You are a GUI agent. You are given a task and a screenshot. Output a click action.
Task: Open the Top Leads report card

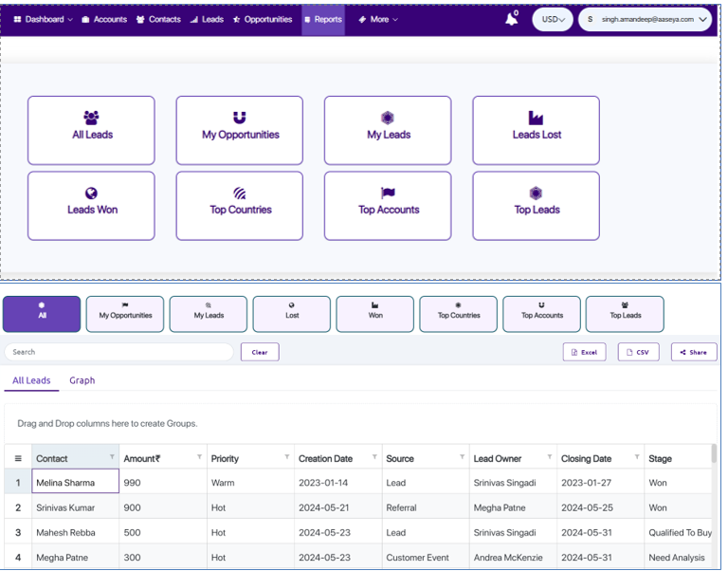click(x=537, y=205)
